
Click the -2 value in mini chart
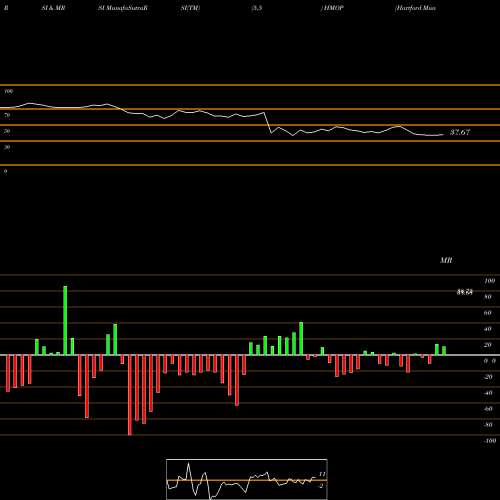321,486
